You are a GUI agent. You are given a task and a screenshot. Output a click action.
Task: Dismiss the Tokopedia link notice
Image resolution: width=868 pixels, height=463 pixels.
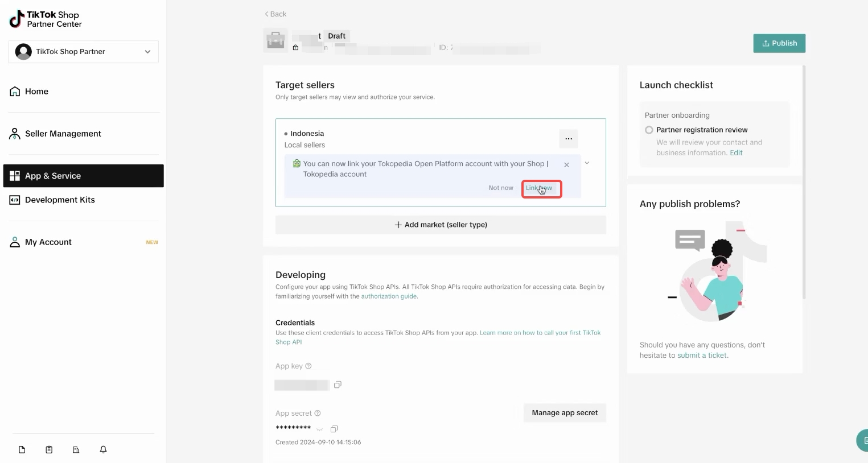pyautogui.click(x=566, y=165)
